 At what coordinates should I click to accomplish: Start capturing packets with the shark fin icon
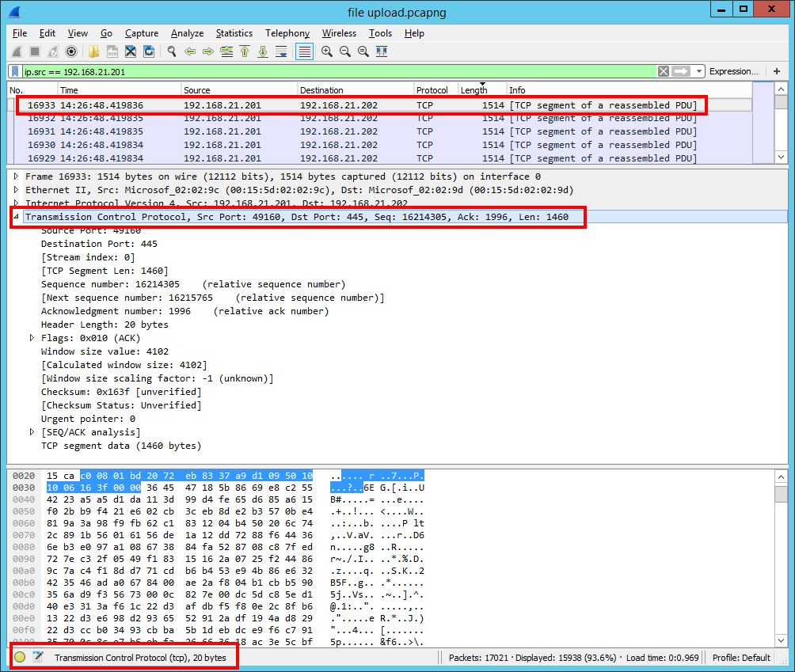(x=17, y=51)
